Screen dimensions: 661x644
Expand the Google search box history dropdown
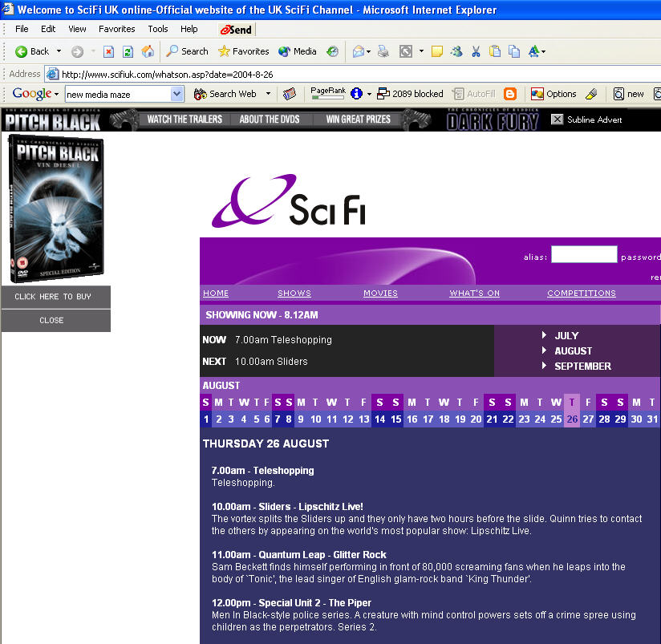coord(177,94)
